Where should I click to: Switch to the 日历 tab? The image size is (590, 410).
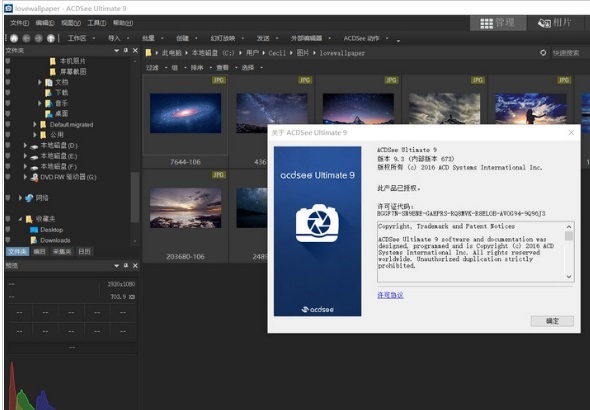click(x=84, y=252)
